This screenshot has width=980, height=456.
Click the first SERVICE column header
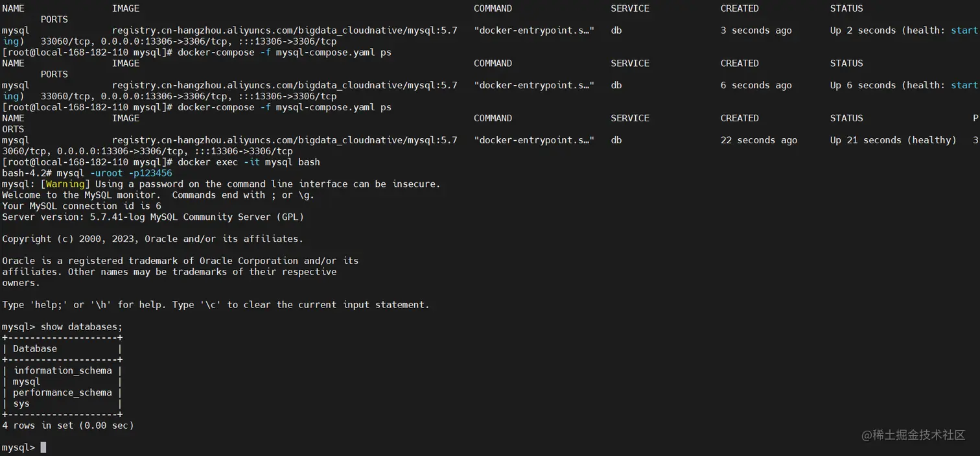[x=630, y=8]
